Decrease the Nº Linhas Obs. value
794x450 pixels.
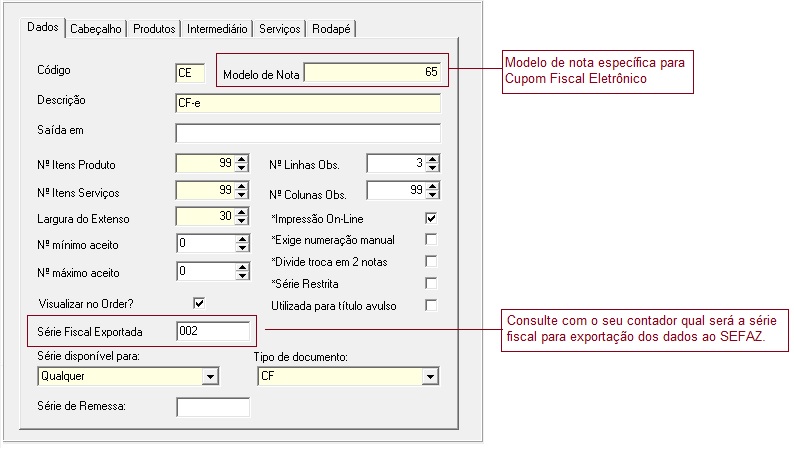click(433, 167)
